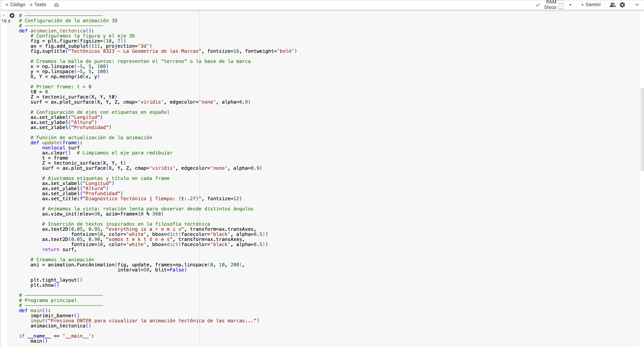Viewport: 644px width, 348px height.
Task: Add a new text cell with + Texto
Action: point(38,5)
